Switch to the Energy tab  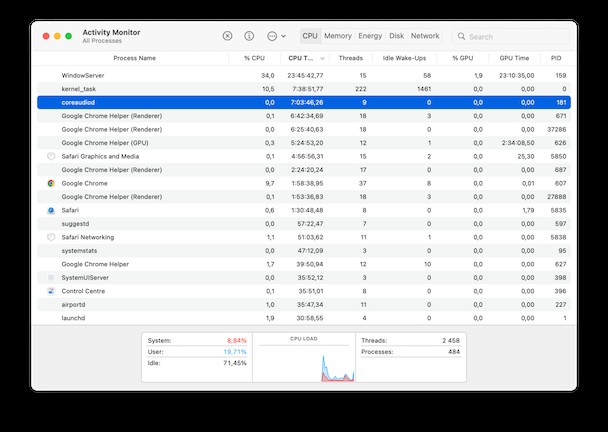(x=370, y=36)
